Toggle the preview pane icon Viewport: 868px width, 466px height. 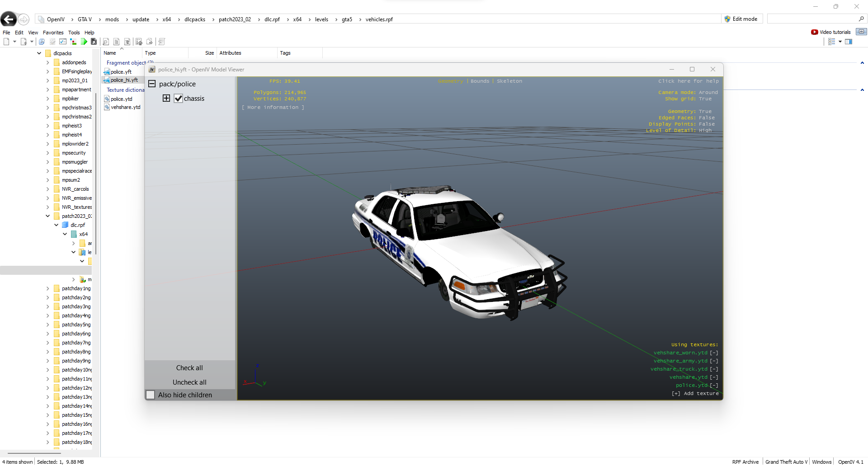[849, 42]
